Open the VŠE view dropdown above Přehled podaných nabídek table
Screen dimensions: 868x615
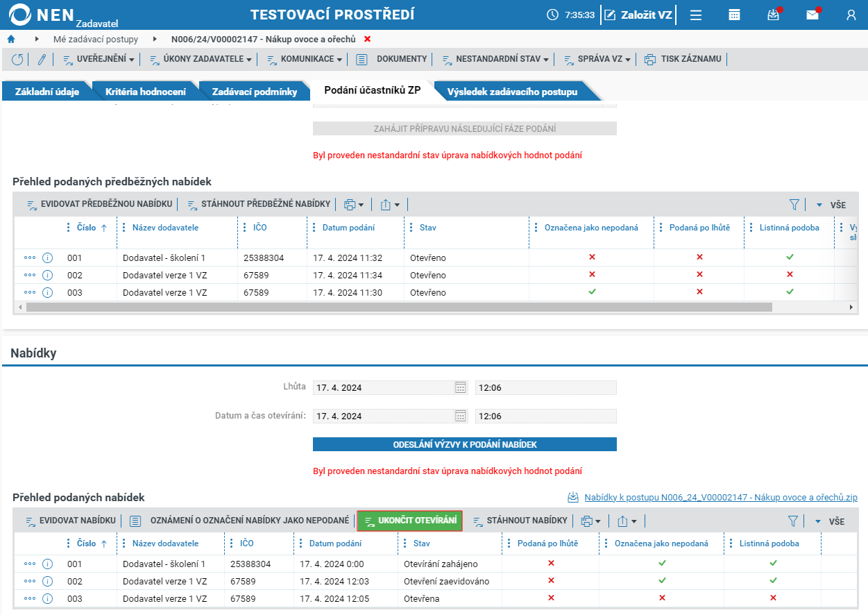click(831, 521)
